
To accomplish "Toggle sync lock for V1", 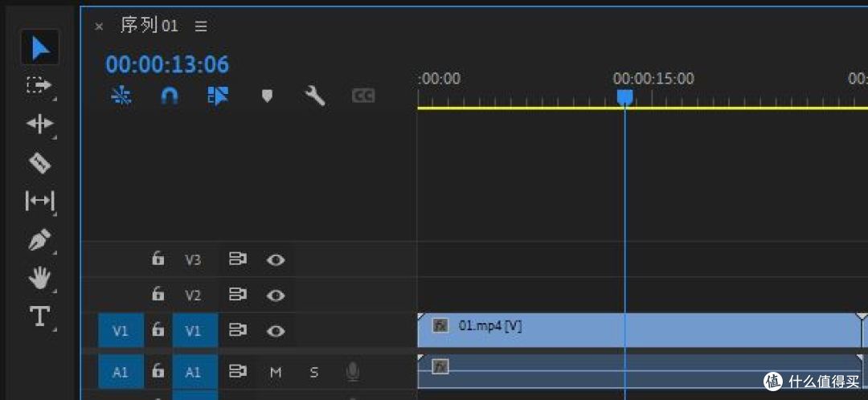I will pyautogui.click(x=238, y=331).
